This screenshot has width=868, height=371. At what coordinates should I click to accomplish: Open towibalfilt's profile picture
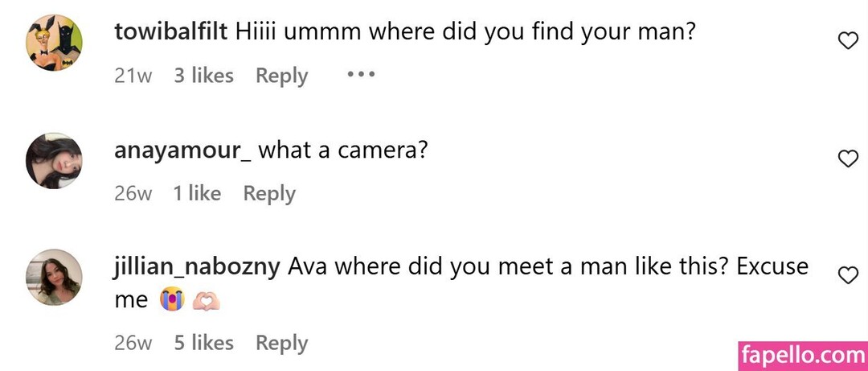coord(54,43)
